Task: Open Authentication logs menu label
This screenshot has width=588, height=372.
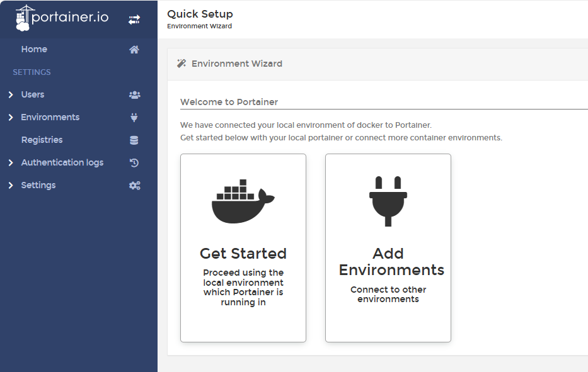Action: pyautogui.click(x=62, y=162)
